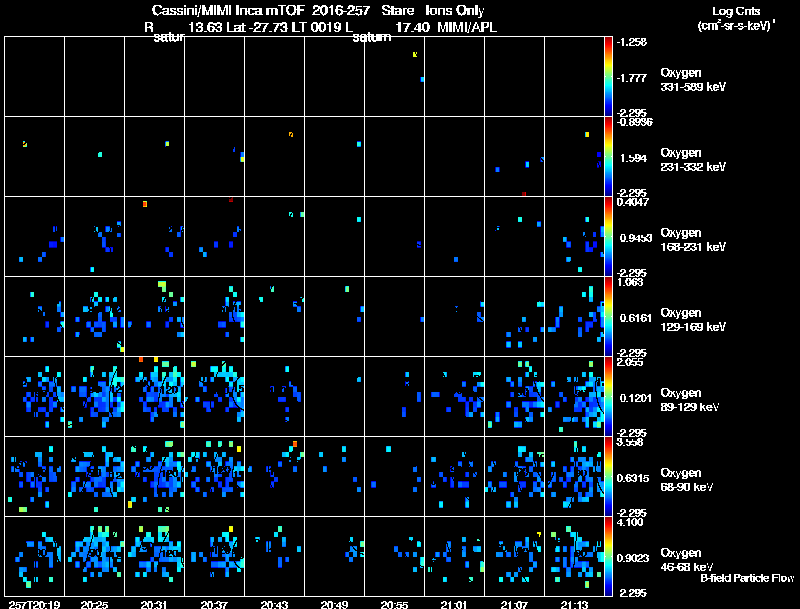
Task: Click the Log Cnts units heading
Action: [736, 18]
